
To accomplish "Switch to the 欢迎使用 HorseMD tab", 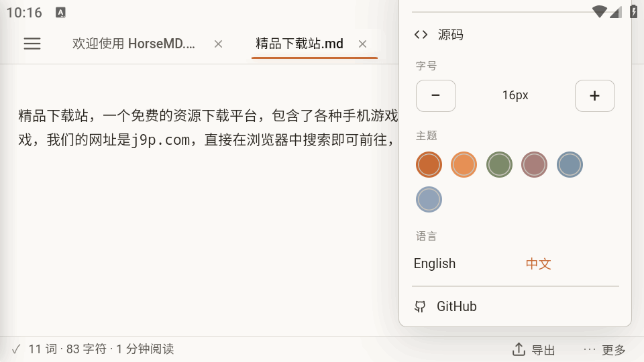I will pyautogui.click(x=133, y=44).
